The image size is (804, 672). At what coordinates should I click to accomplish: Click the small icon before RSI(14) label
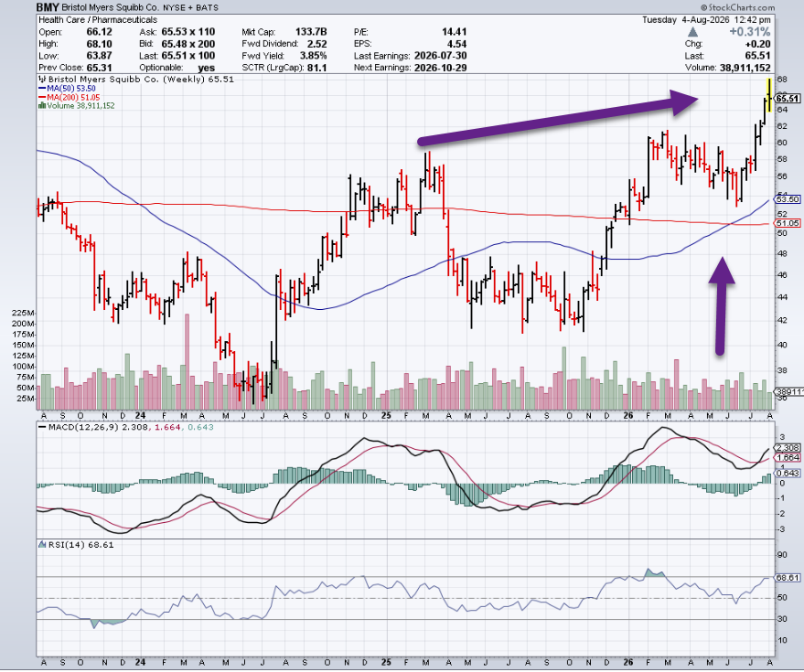(x=42, y=544)
